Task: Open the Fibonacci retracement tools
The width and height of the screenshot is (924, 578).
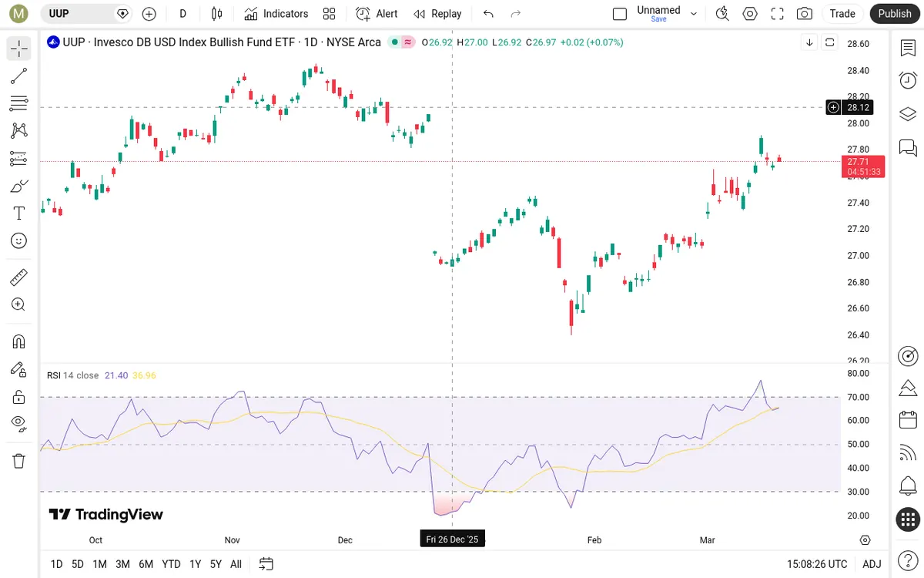Action: [19, 103]
